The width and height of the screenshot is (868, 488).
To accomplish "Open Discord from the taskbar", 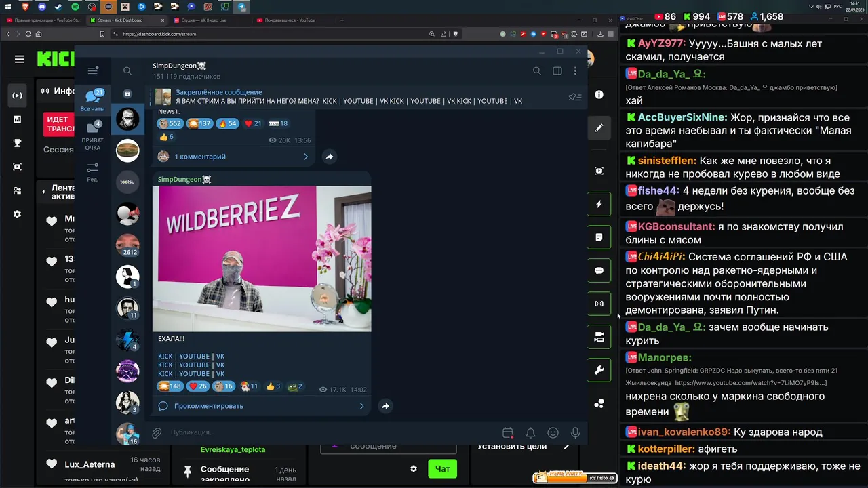I will coord(41,7).
